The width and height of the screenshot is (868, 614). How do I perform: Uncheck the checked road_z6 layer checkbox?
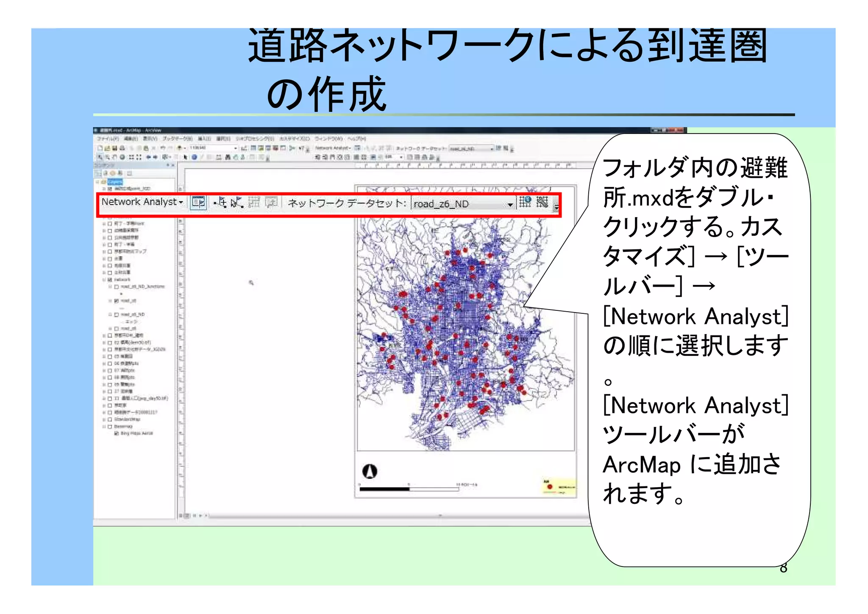coord(117,301)
